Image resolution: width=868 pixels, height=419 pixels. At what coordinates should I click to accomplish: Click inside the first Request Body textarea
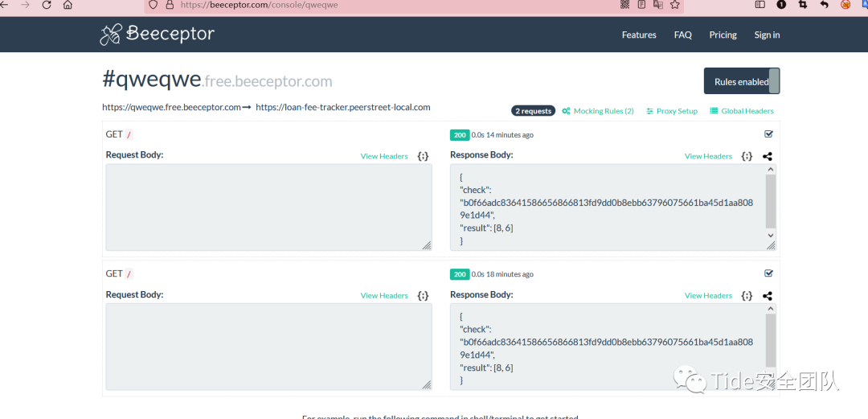(x=269, y=207)
